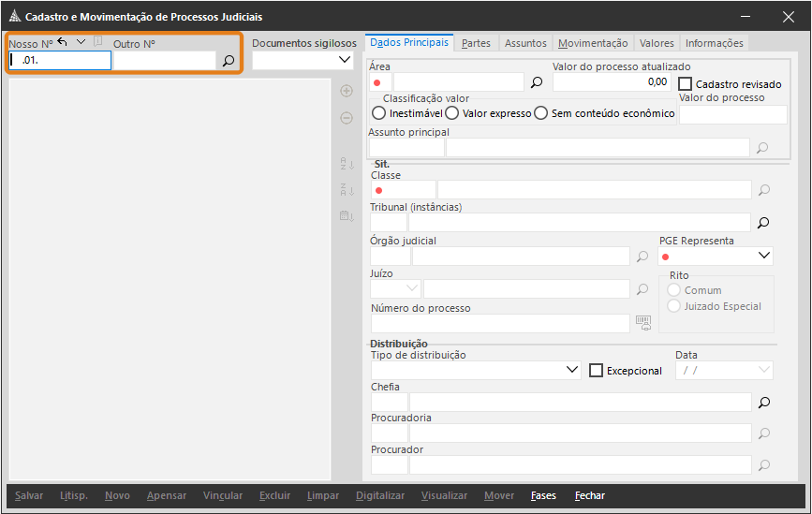
Task: Open the Movimentação tab
Action: [x=593, y=43]
